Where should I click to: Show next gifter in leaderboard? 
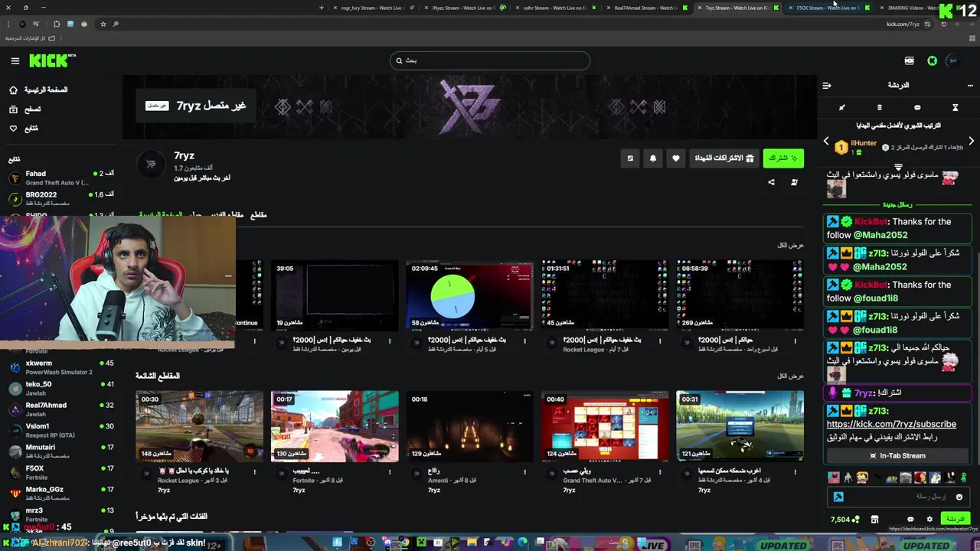pos(971,142)
